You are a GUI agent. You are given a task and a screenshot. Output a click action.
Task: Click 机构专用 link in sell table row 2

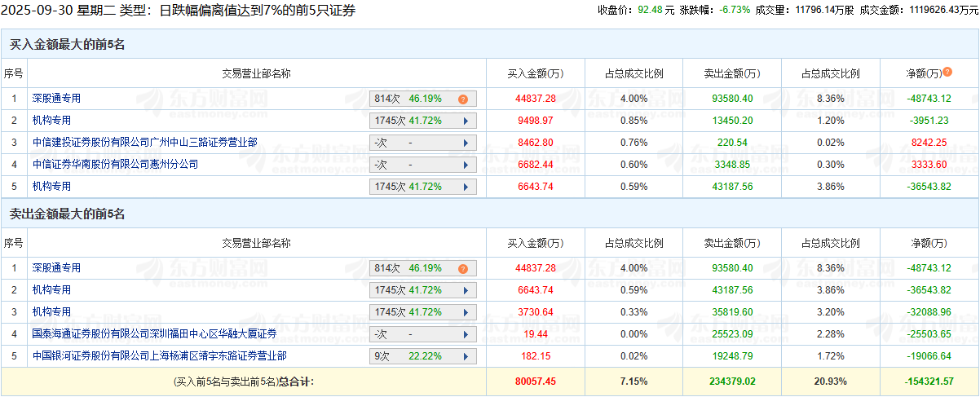coord(51,290)
